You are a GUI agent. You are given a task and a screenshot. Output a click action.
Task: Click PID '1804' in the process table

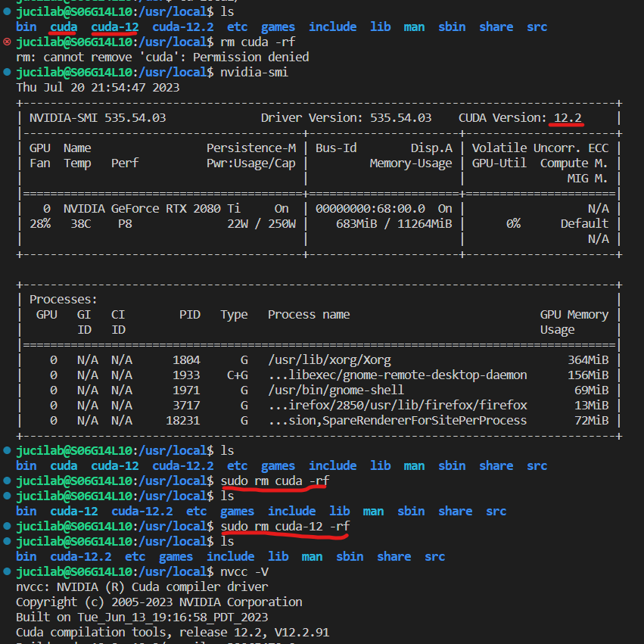click(186, 360)
